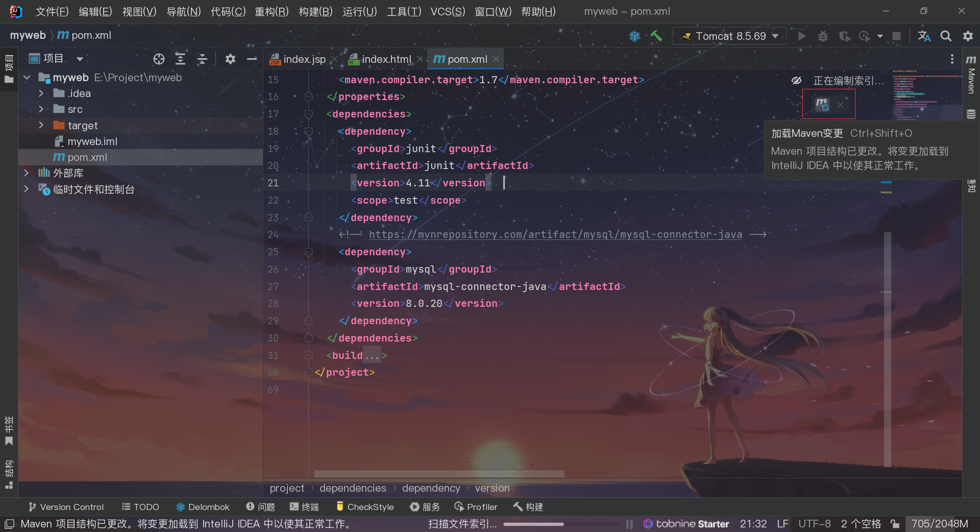
Task: Open the CheckStyle tool window
Action: click(365, 507)
